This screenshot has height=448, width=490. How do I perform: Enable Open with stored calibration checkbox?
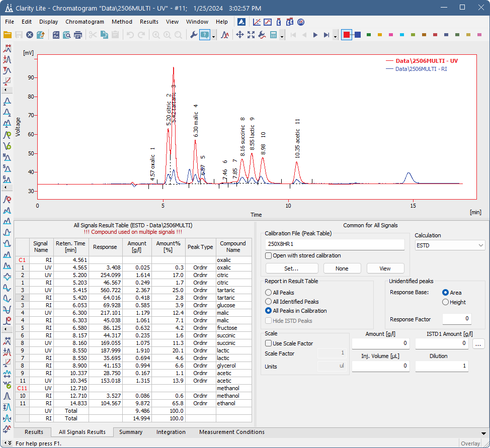tap(269, 255)
